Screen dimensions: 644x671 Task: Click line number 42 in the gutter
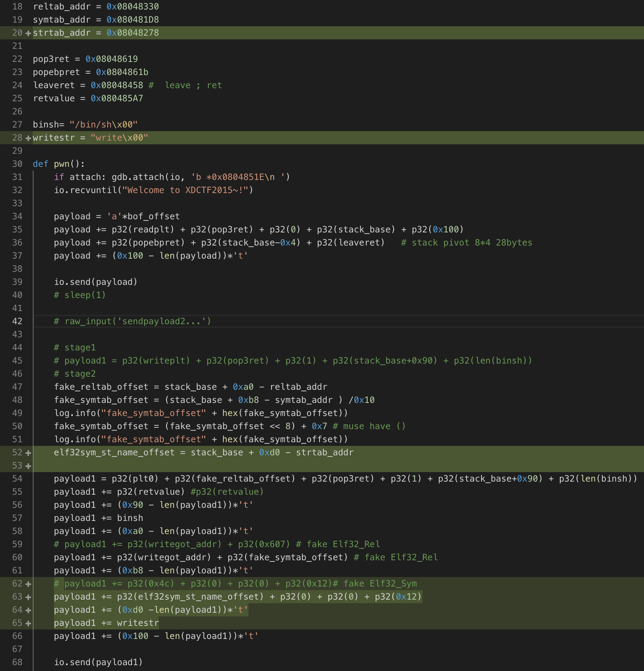click(17, 321)
